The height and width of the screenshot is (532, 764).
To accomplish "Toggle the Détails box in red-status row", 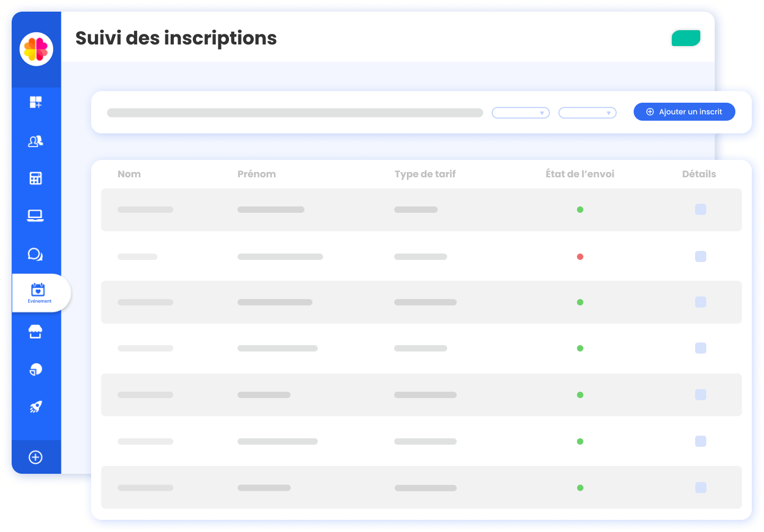I will click(x=700, y=257).
